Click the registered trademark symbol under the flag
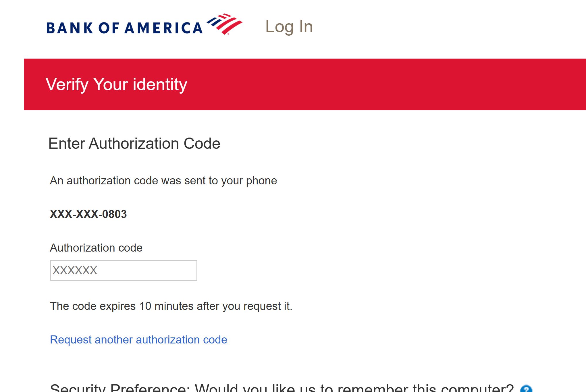Viewport: 586px width, 392px height. pyautogui.click(x=228, y=34)
